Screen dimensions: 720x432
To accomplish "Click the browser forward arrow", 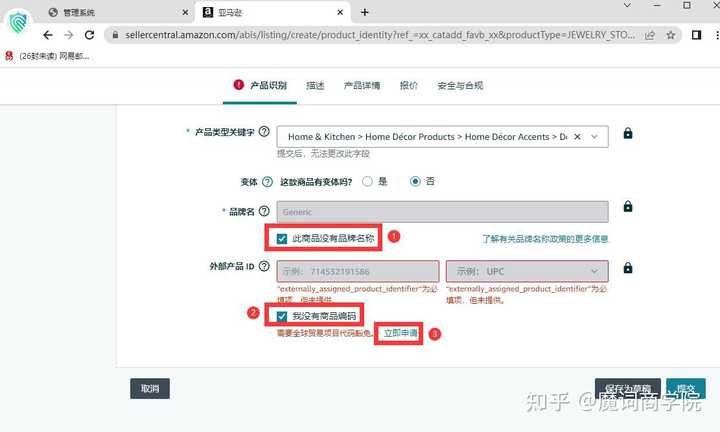I will point(69,35).
